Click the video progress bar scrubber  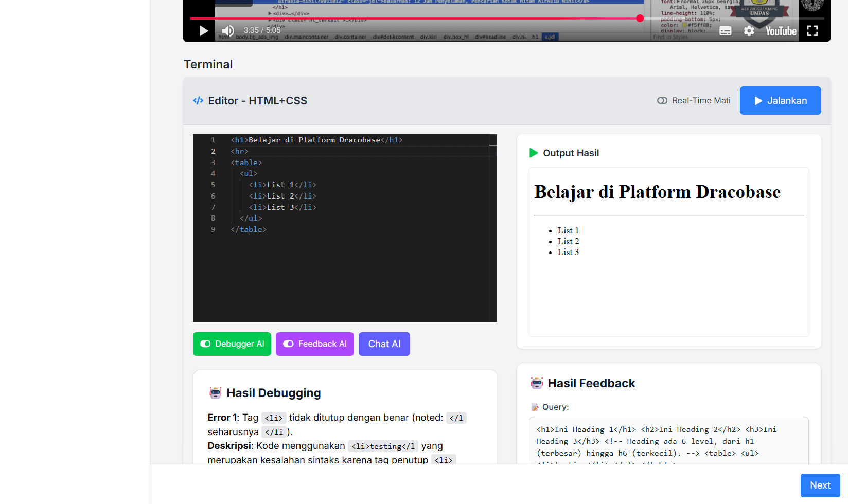point(640,19)
